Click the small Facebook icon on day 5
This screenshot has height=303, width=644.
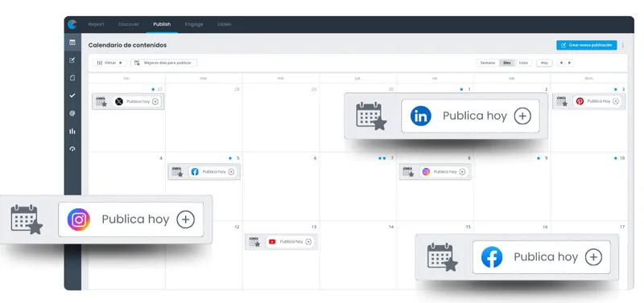[195, 172]
